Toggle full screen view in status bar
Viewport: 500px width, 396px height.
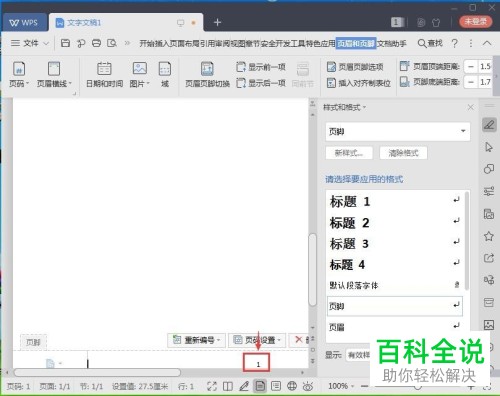(212, 386)
